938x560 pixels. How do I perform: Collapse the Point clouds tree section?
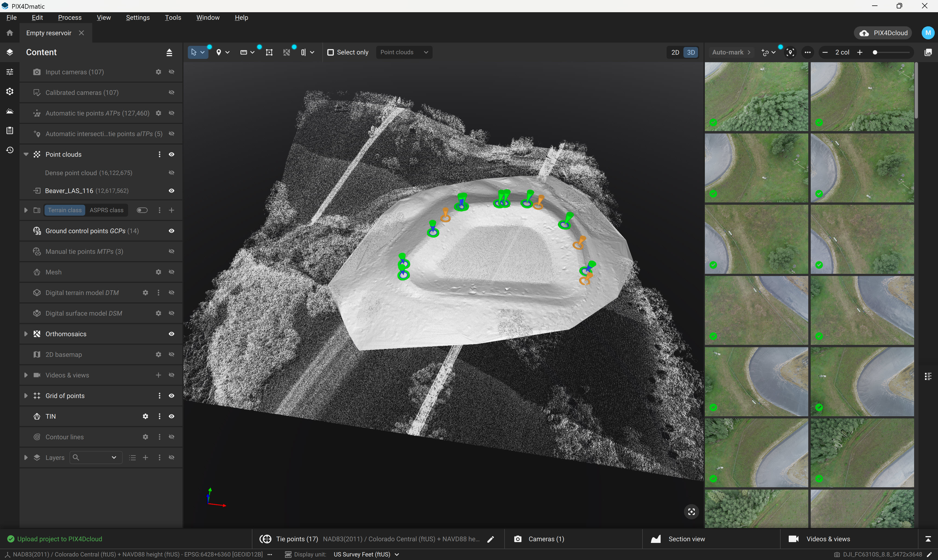pyautogui.click(x=26, y=154)
